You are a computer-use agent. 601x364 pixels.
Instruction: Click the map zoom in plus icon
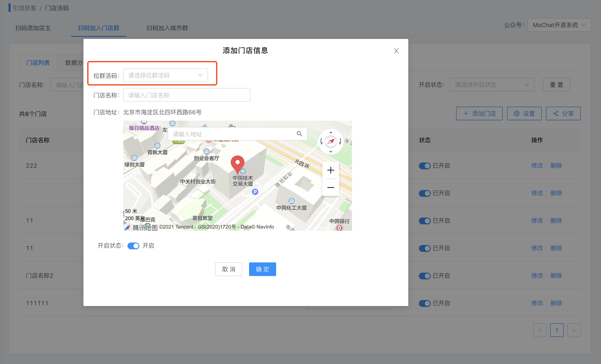[331, 170]
